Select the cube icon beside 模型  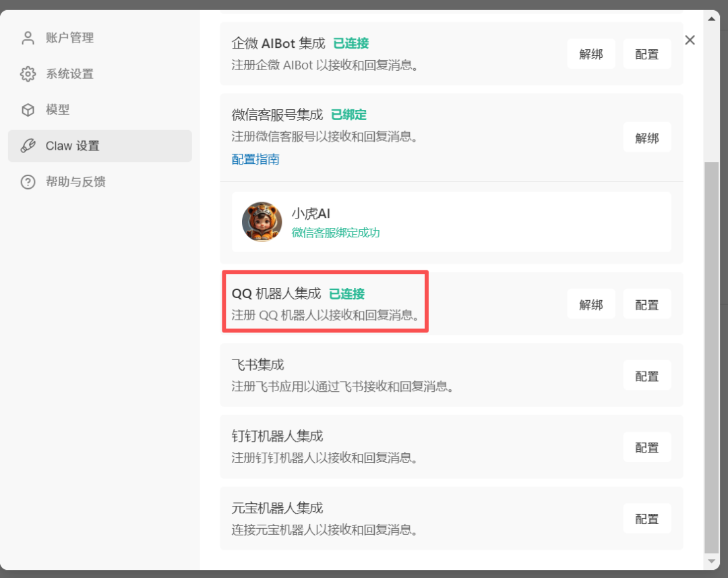coord(27,109)
